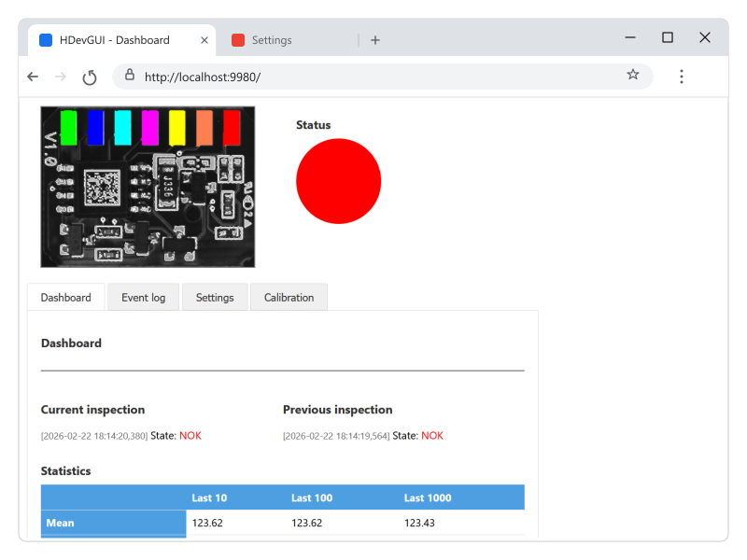
Task: Select the Dashboard tab
Action: [x=65, y=297]
